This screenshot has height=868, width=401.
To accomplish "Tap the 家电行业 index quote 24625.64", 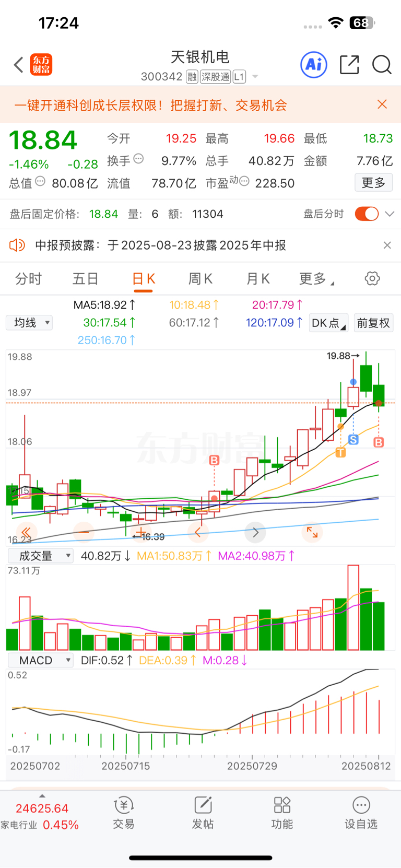I will [42, 808].
